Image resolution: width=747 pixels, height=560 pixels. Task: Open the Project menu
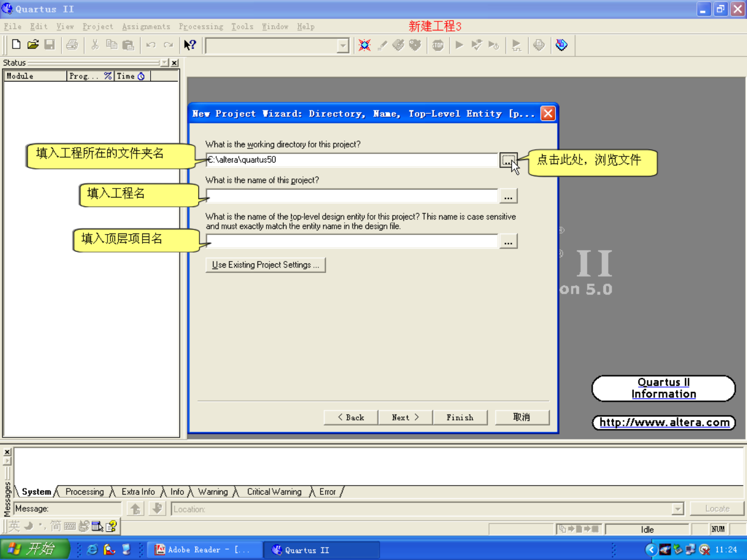point(98,26)
